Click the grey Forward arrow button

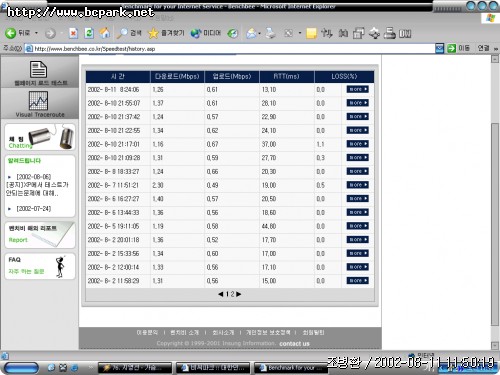tap(50, 33)
